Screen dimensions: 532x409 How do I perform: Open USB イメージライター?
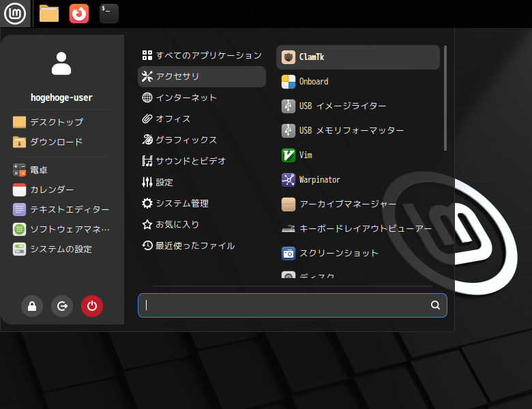tap(358, 106)
